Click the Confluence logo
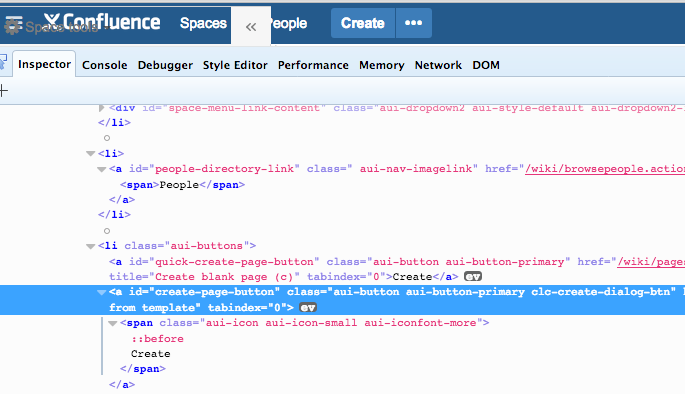This screenshot has width=685, height=394. coord(102,21)
